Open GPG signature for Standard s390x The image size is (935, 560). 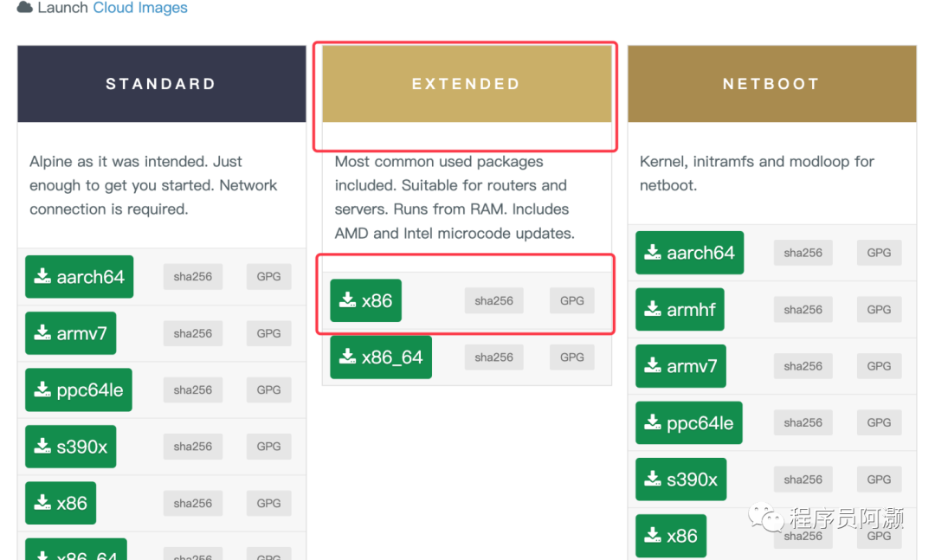click(x=268, y=447)
